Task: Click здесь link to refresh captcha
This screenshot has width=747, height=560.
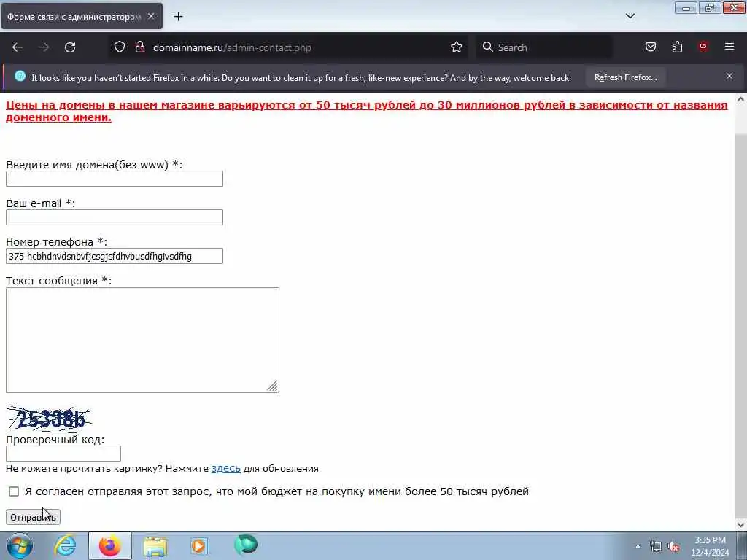Action: point(226,469)
